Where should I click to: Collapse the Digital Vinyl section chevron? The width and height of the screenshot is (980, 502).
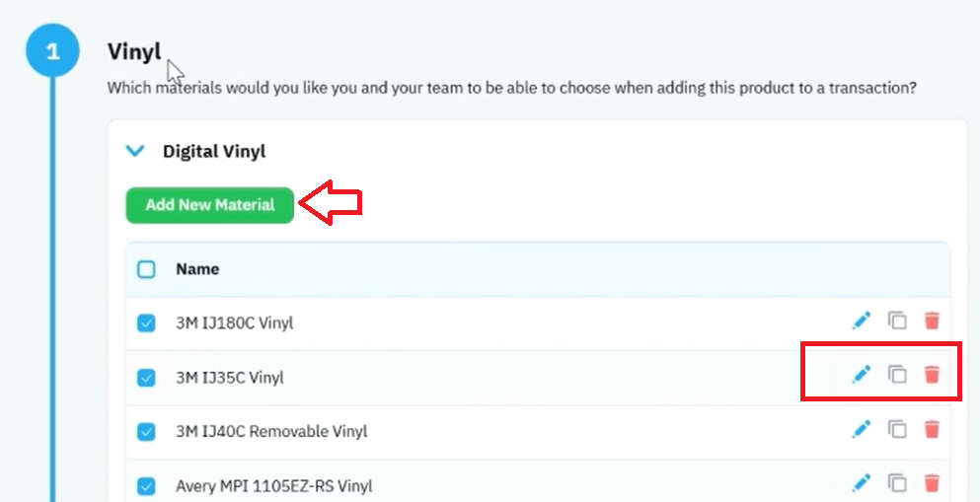135,151
